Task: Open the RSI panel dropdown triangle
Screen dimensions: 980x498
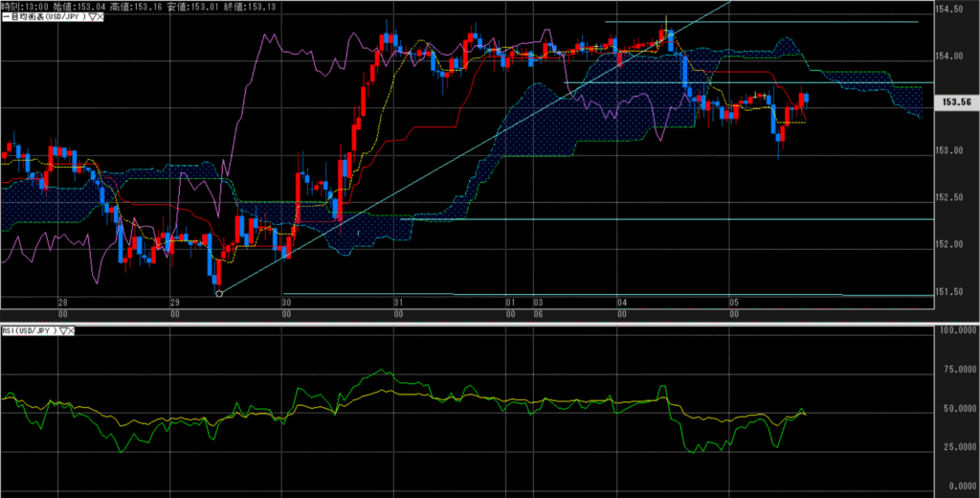Action: (x=63, y=330)
